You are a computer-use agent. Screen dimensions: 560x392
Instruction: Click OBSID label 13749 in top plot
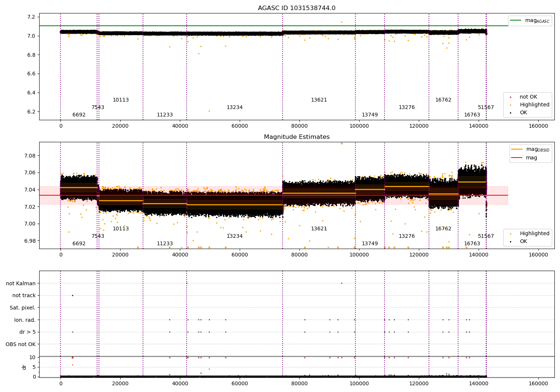[x=370, y=115]
